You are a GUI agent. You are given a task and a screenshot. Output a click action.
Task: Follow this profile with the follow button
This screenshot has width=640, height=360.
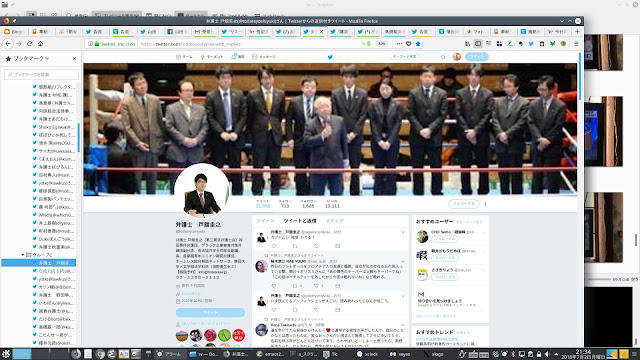coord(463,204)
